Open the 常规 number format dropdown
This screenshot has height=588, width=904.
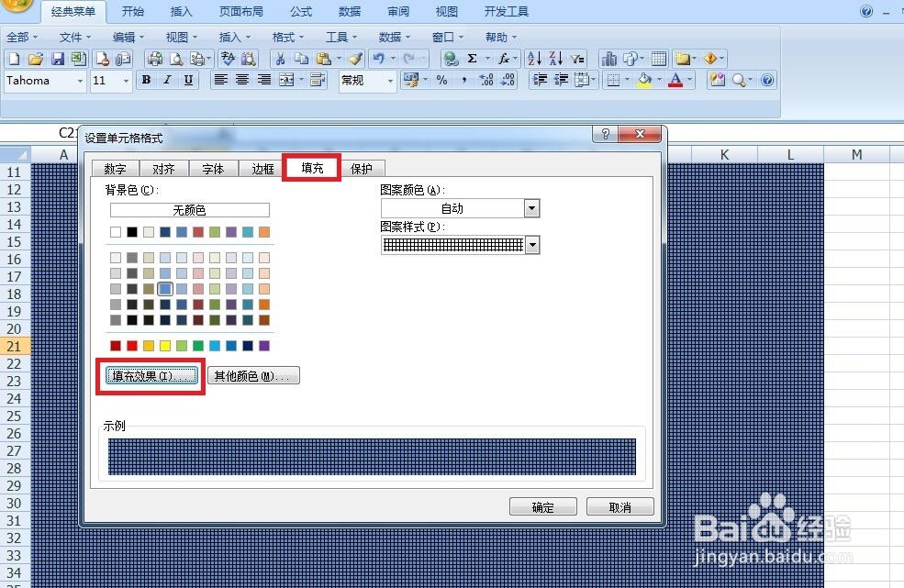(x=390, y=82)
